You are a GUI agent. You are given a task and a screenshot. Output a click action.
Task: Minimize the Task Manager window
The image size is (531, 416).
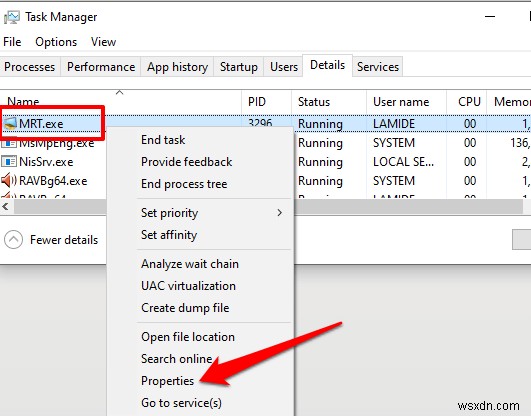point(490,16)
